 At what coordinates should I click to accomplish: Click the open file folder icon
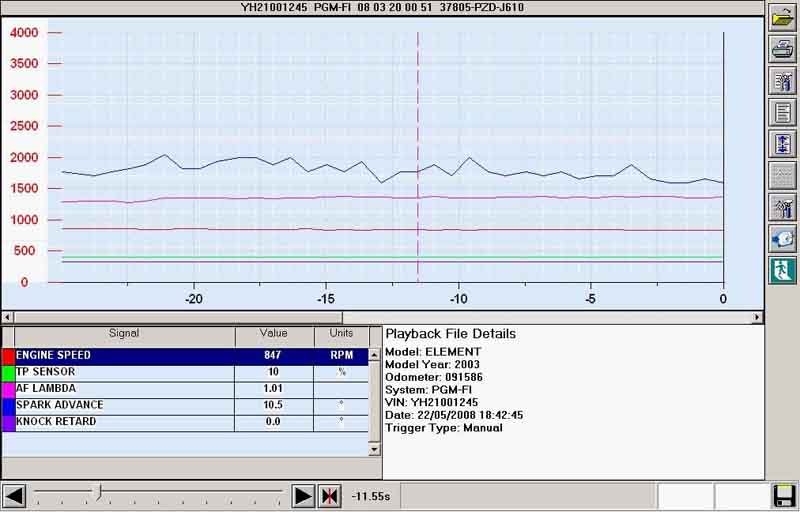click(782, 17)
